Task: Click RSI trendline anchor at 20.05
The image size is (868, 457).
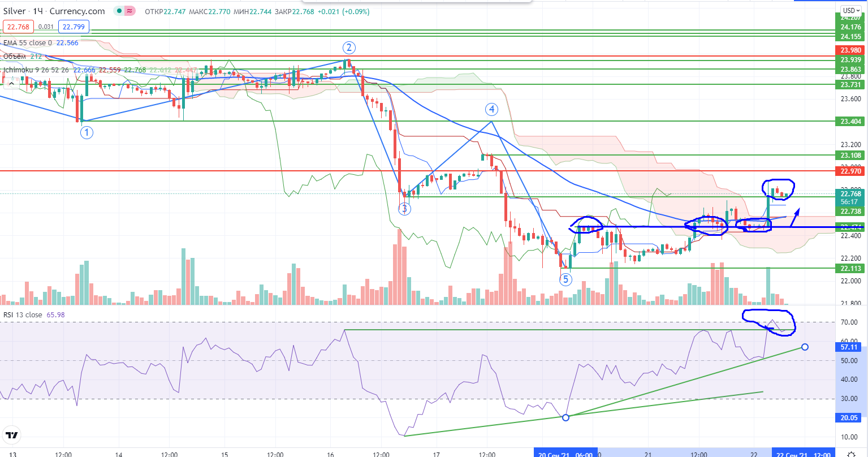Action: click(565, 417)
